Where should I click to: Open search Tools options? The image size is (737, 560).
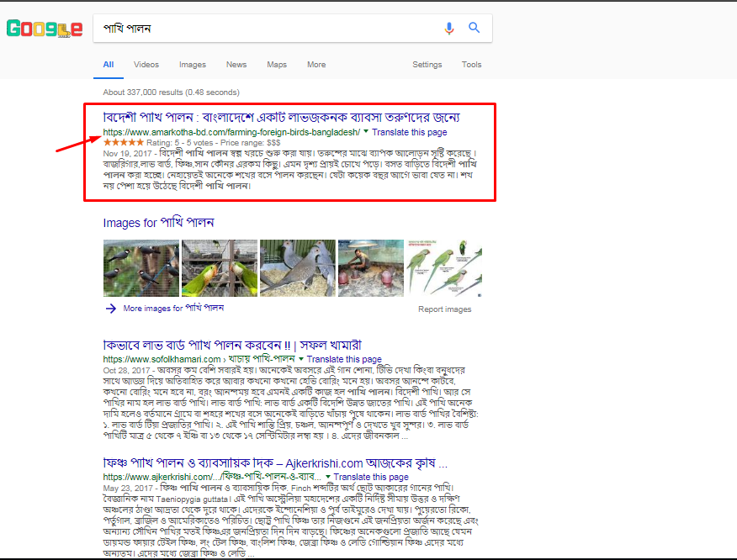[x=471, y=64]
